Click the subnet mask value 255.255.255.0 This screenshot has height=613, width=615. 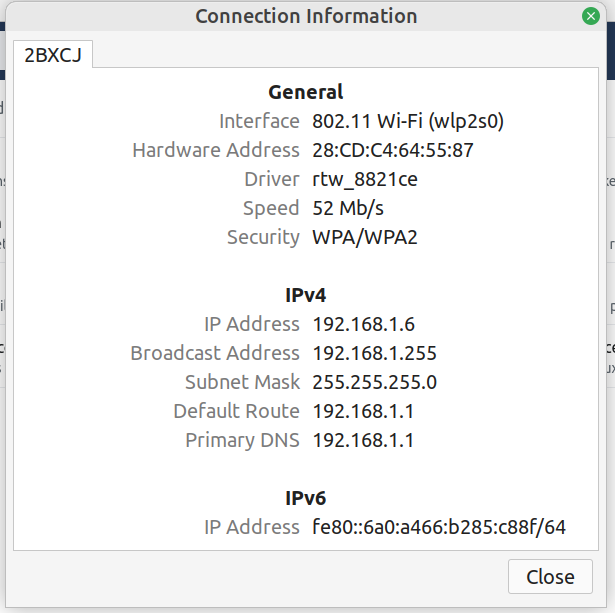375,382
